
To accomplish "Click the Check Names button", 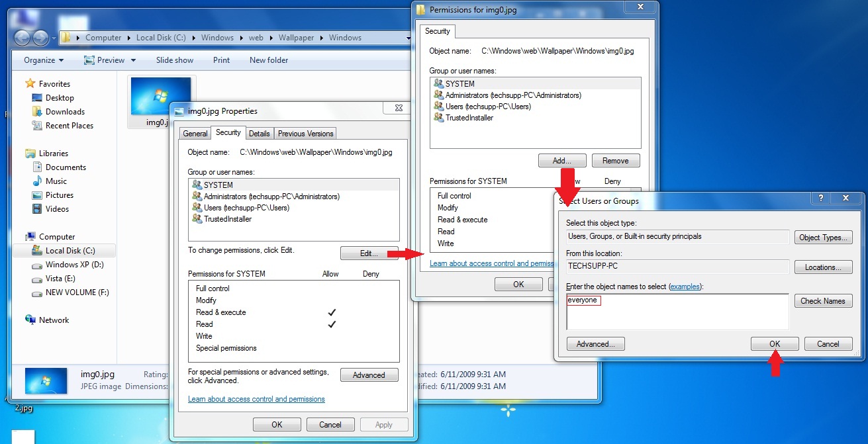I will tap(823, 300).
